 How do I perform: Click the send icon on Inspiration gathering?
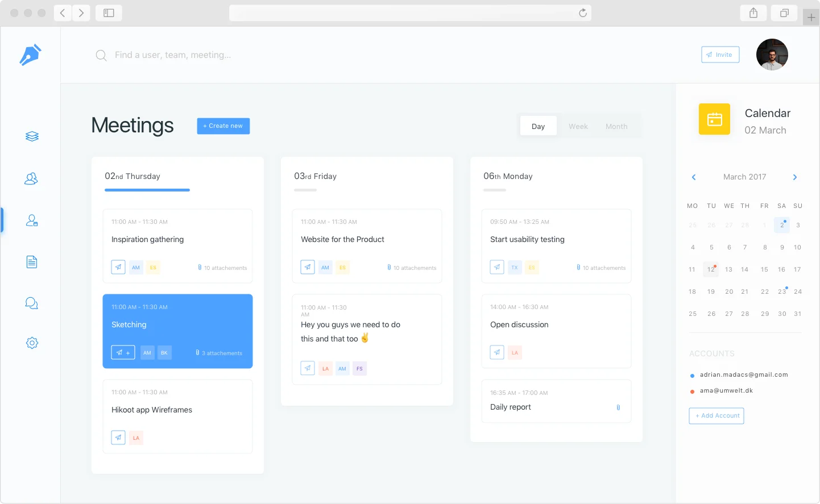[118, 266]
